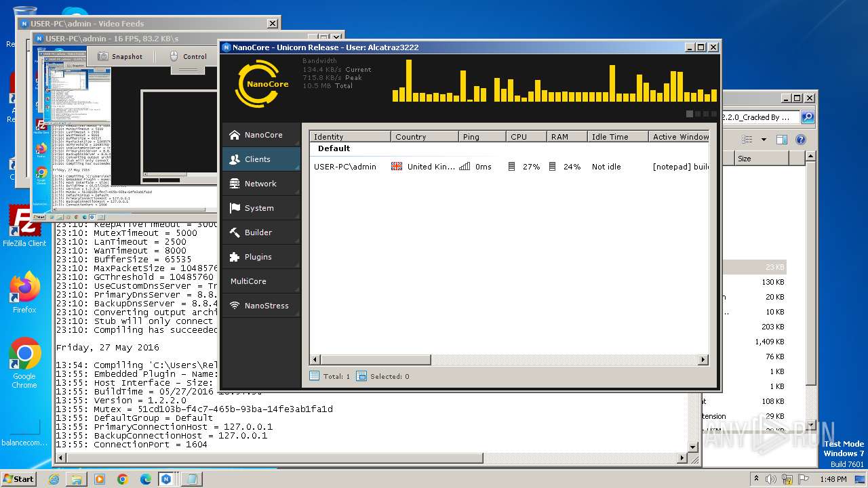Sort clients by Idle Time column
The image size is (868, 488).
(618, 137)
